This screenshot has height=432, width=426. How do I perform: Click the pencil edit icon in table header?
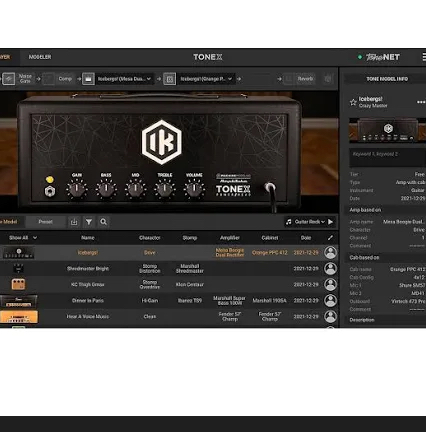click(330, 238)
